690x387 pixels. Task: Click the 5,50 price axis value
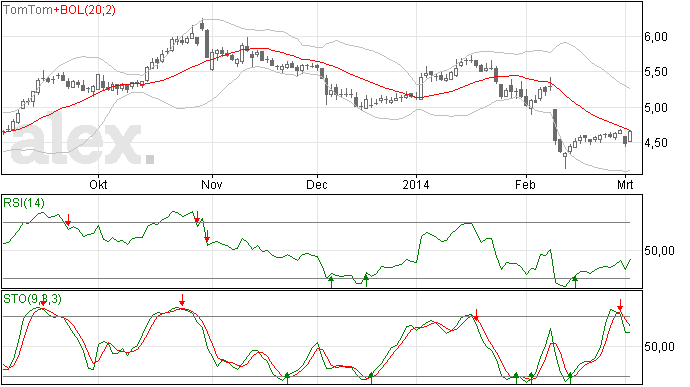[656, 72]
